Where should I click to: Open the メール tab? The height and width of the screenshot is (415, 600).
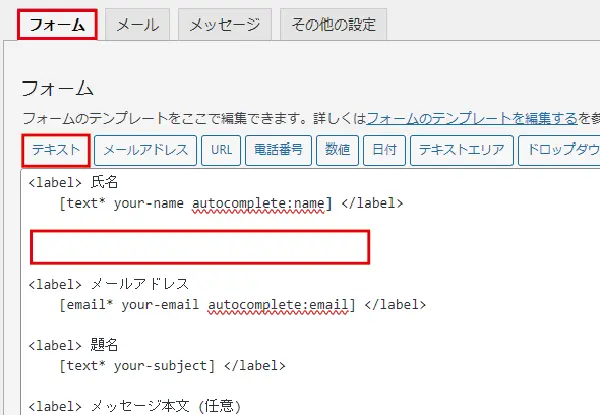point(137,24)
